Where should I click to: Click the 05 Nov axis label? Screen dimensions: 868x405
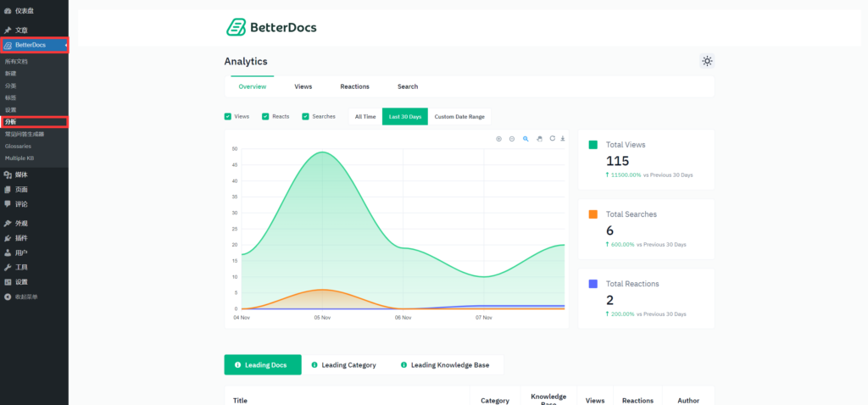coord(322,318)
